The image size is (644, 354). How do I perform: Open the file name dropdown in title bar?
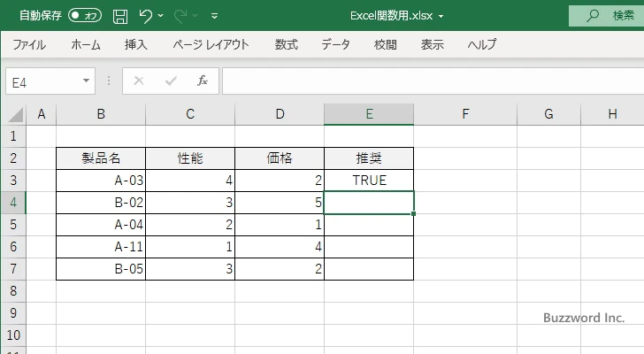click(x=441, y=16)
